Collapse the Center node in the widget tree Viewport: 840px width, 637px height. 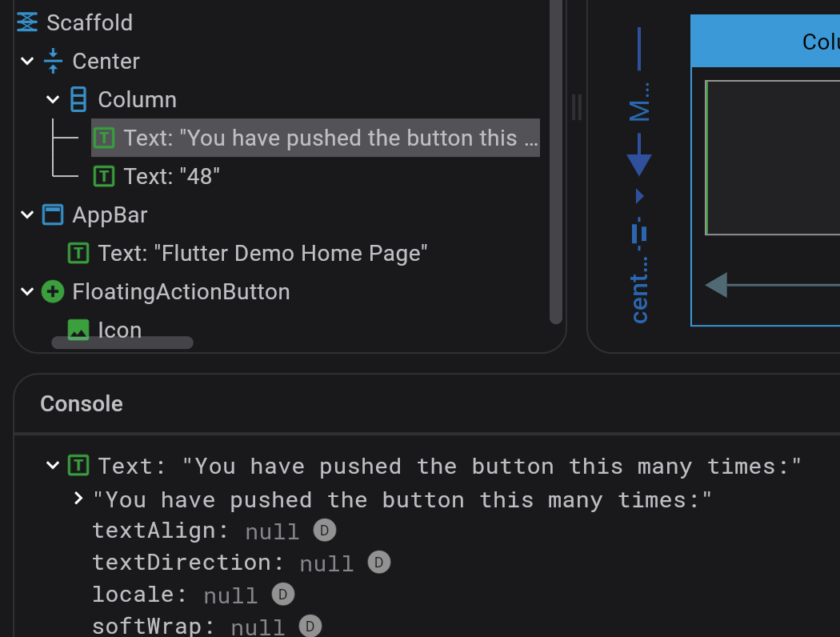tap(26, 61)
